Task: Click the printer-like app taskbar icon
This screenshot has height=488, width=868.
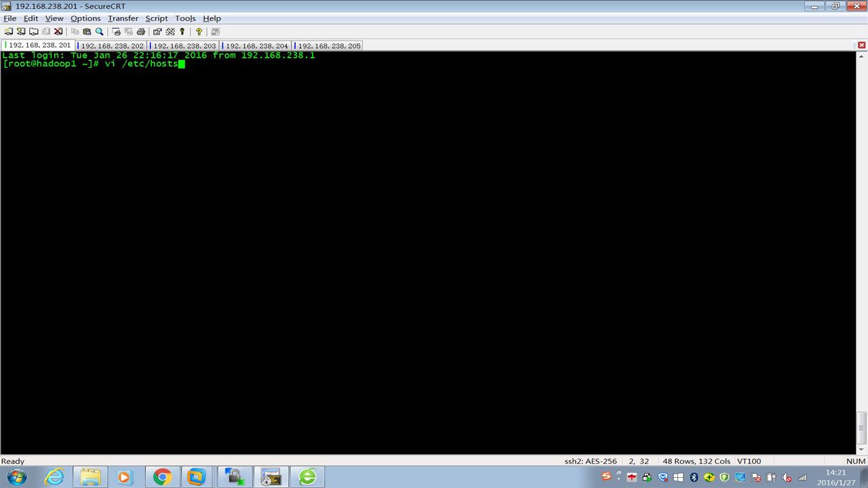Action: click(x=271, y=477)
